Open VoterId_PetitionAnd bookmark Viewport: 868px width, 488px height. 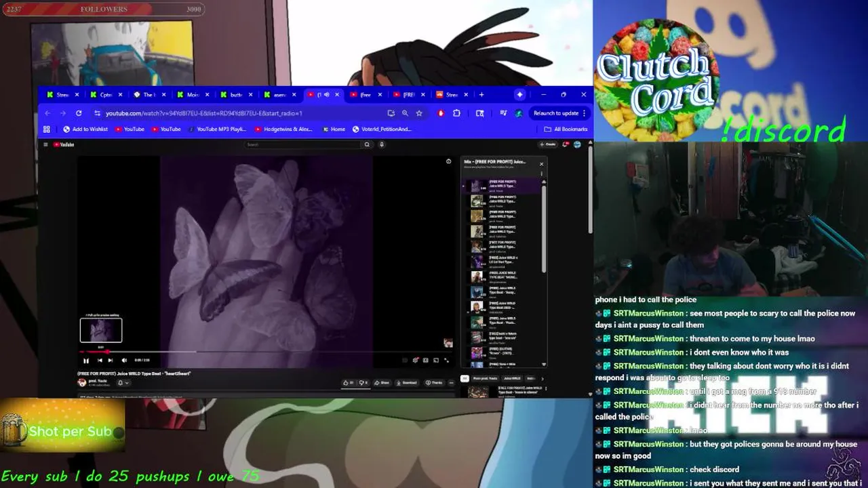(382, 129)
